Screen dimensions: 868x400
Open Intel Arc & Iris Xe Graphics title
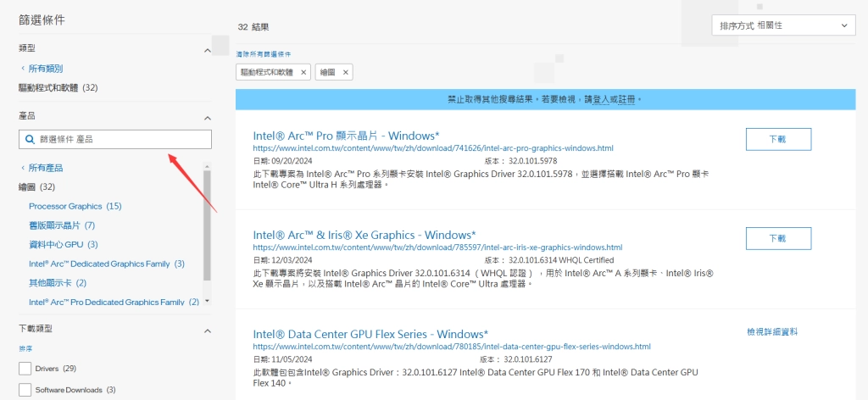pos(364,235)
